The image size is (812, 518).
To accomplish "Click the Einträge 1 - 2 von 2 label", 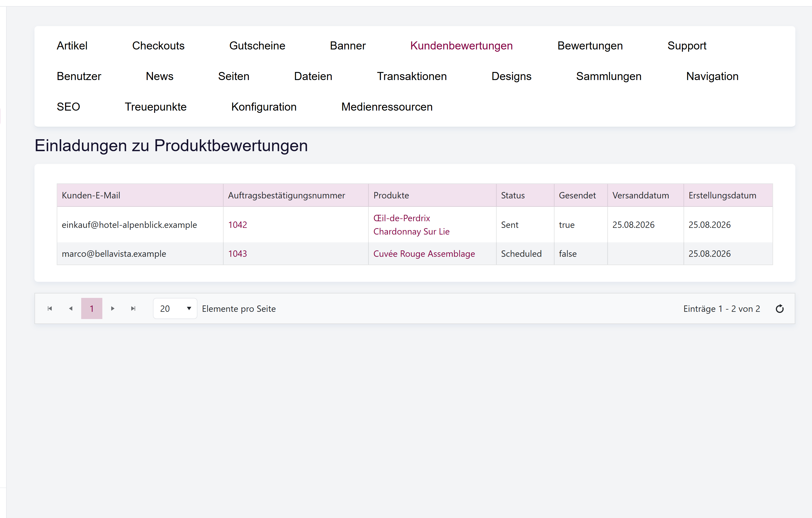I will tap(722, 309).
